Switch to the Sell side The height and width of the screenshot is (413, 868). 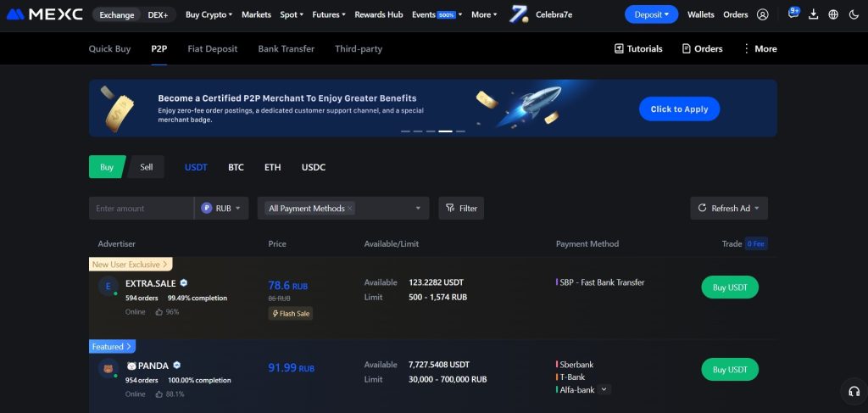[x=146, y=166]
